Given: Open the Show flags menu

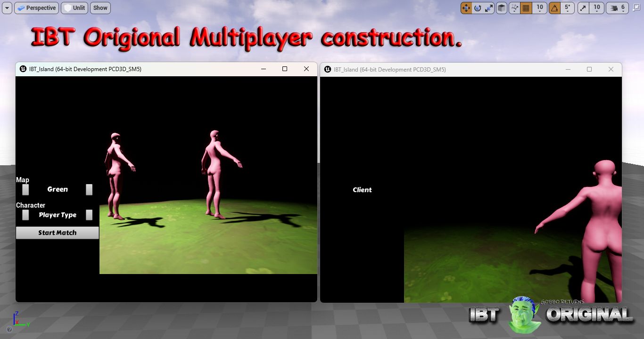Looking at the screenshot, I should click(x=100, y=8).
